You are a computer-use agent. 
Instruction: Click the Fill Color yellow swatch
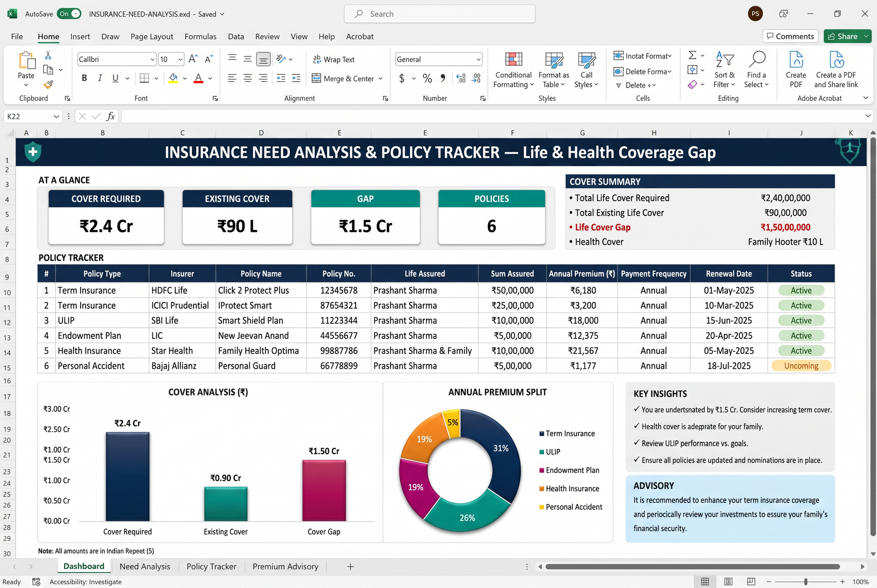coord(173,78)
